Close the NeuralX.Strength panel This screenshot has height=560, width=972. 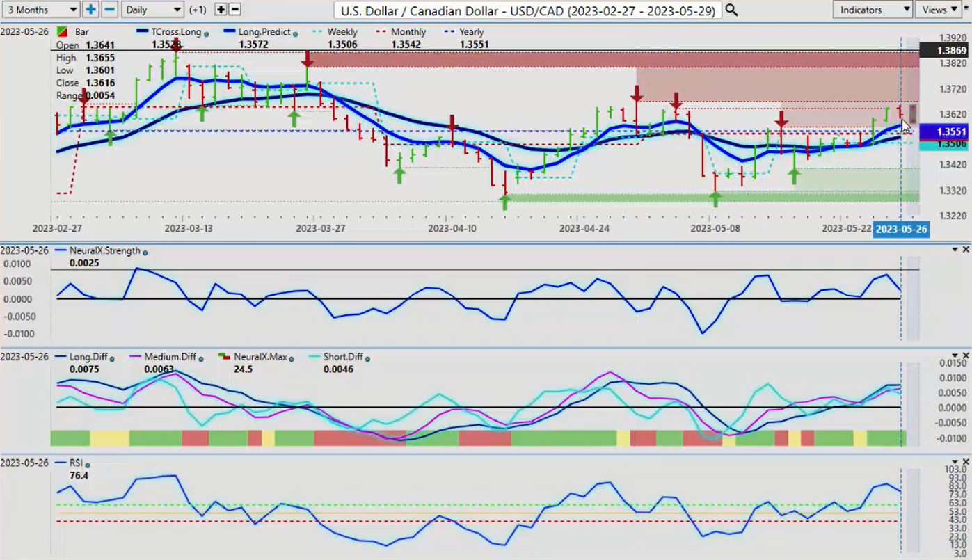pyautogui.click(x=966, y=249)
